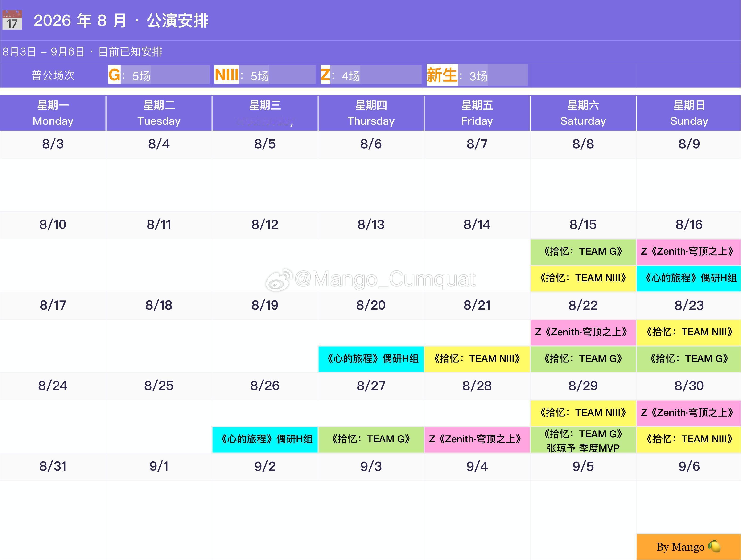
Task: Open the 8/29 《拾忆：TEAM NIII》 event
Action: coord(583,413)
